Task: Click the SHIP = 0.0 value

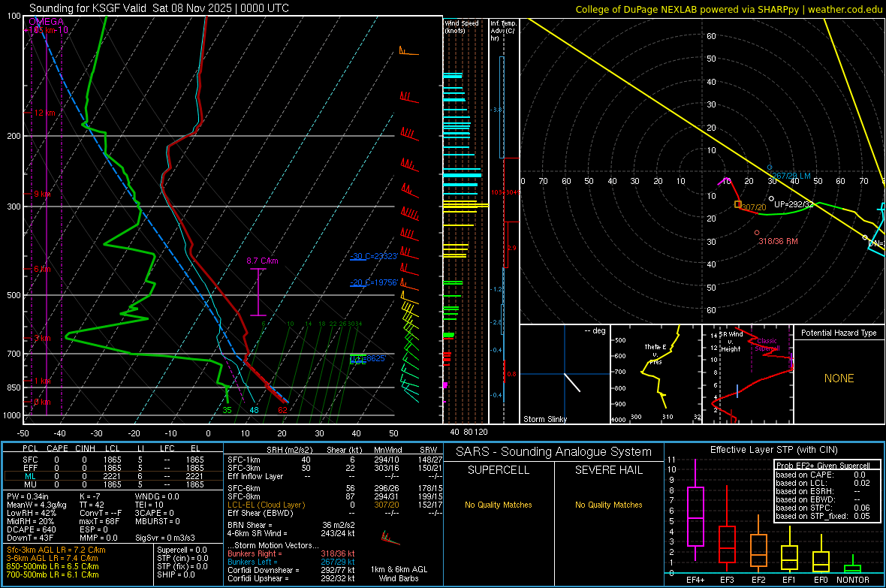Action: click(176, 574)
